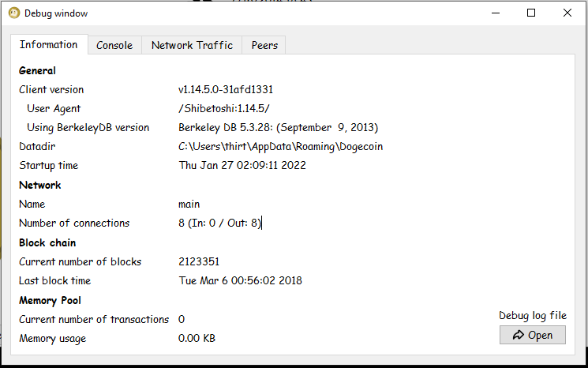Click the Startup time value
This screenshot has width=588, height=368.
tap(242, 166)
